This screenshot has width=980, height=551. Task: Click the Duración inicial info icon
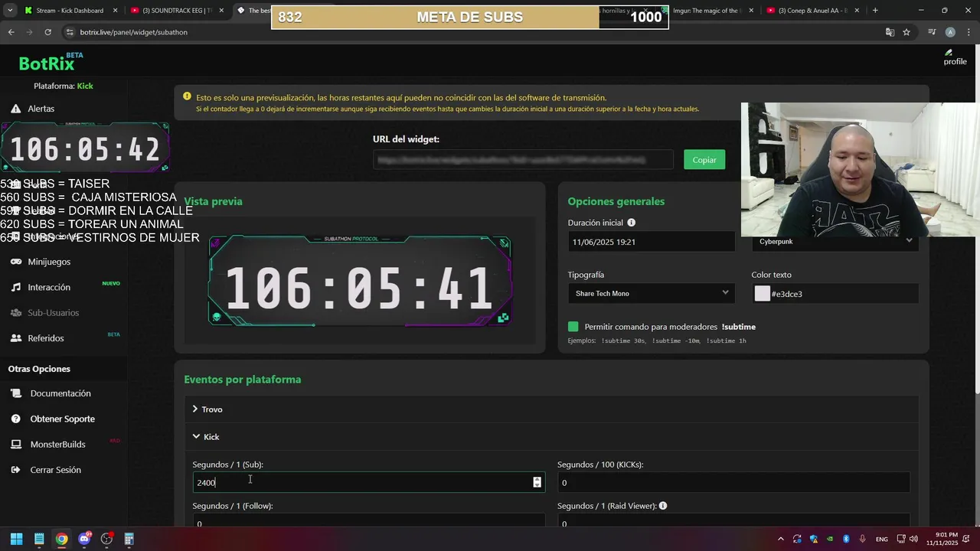[x=632, y=223]
